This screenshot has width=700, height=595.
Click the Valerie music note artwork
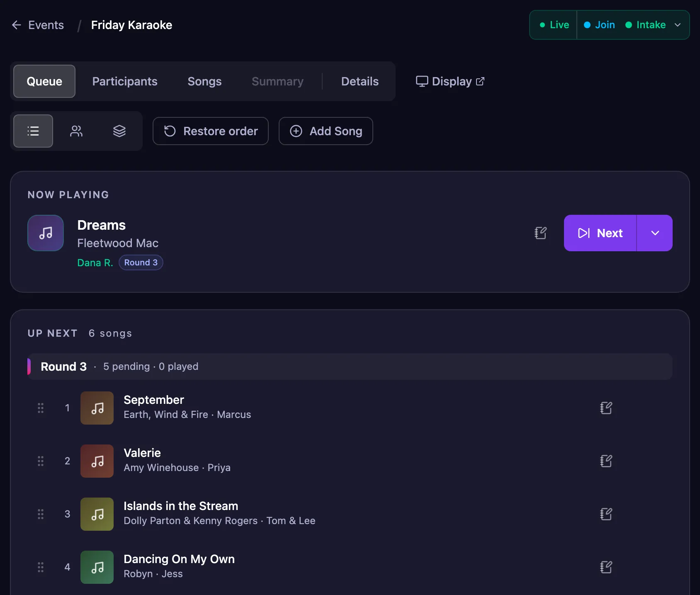(x=97, y=461)
